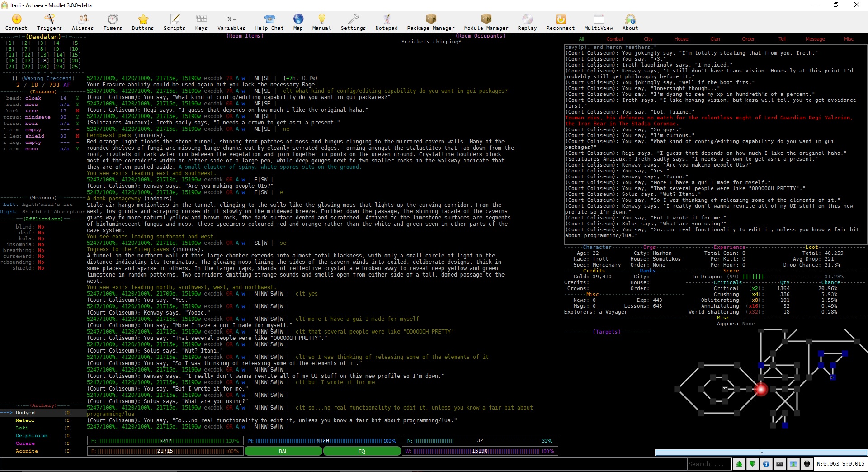
Task: Switch to the Combat chat tab
Action: (x=615, y=39)
